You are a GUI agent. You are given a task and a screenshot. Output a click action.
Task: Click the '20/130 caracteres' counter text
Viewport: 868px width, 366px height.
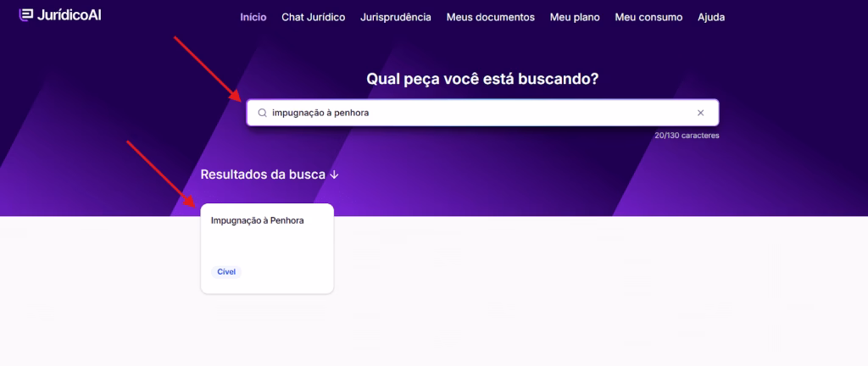point(687,135)
